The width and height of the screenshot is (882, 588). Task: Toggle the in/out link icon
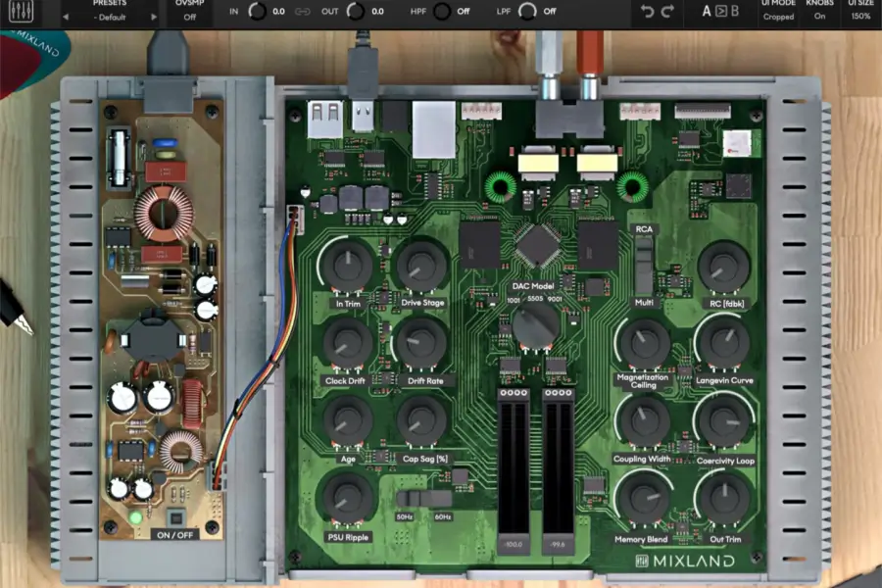[303, 11]
